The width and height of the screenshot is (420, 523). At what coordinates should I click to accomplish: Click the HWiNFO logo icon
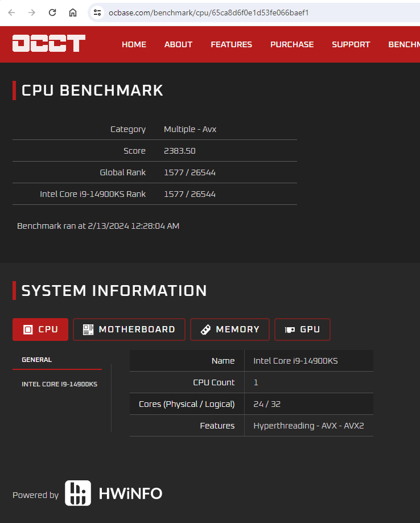pyautogui.click(x=78, y=493)
